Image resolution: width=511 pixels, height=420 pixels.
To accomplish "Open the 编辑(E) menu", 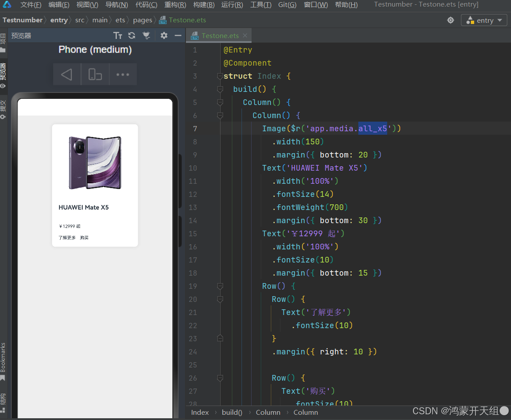I will click(59, 5).
